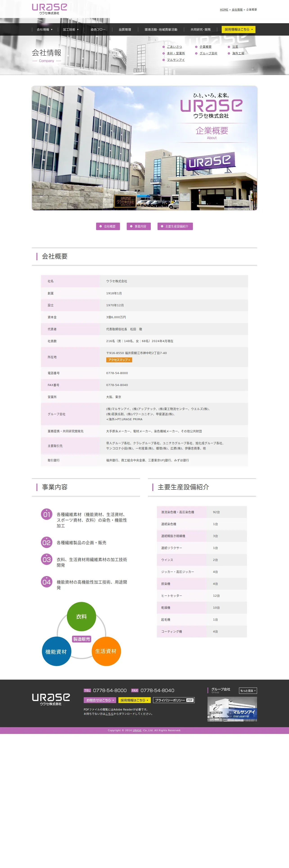Select the founding date 1918年1月
289x868 pixels.
114,293
